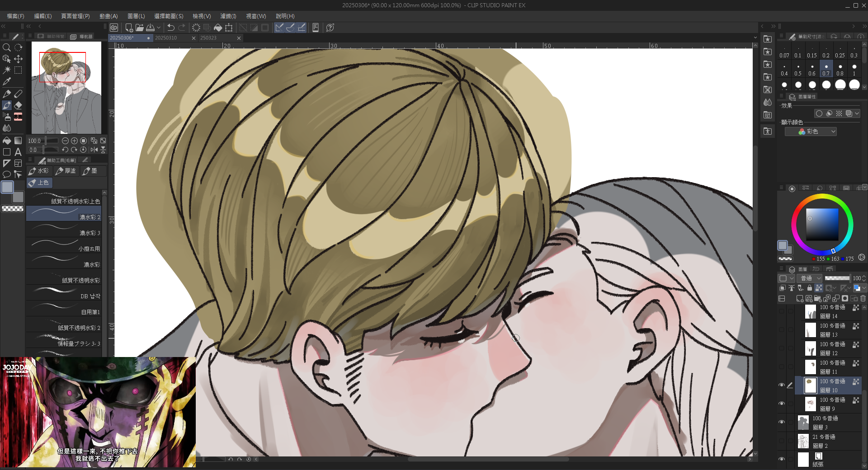Screen dimensions: 868x470
Task: Select the 水彩 sub tool group
Action: click(x=39, y=171)
